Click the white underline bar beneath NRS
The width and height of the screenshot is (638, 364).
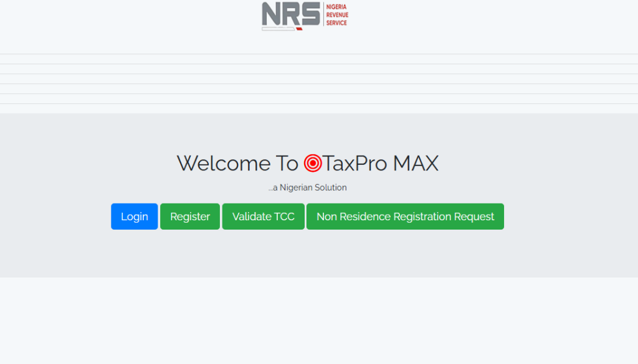278,29
